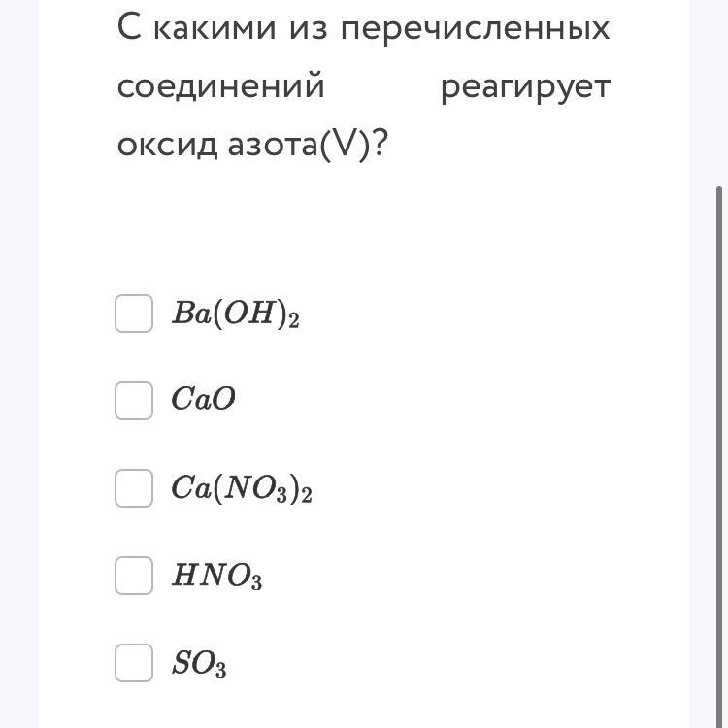
Task: Select the CaO checkbox
Action: (134, 401)
